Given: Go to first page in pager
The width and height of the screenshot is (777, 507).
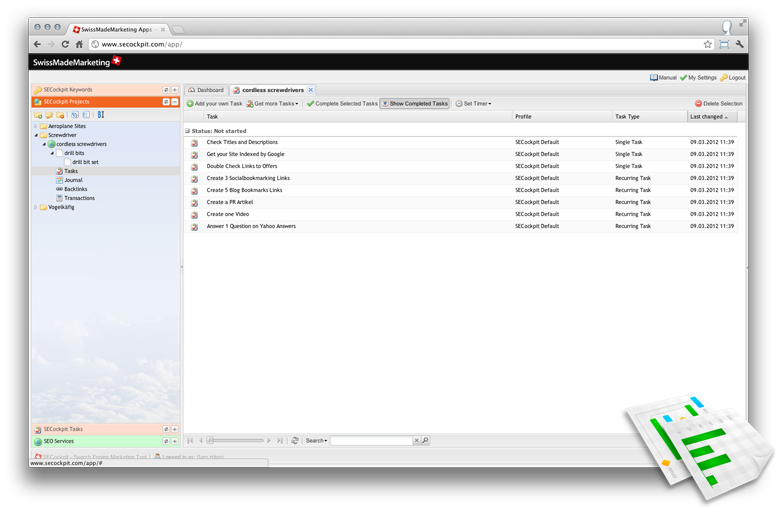Looking at the screenshot, I should point(190,440).
